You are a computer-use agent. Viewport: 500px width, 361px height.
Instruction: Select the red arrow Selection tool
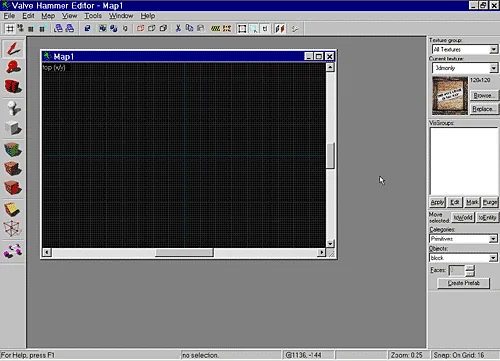click(13, 49)
